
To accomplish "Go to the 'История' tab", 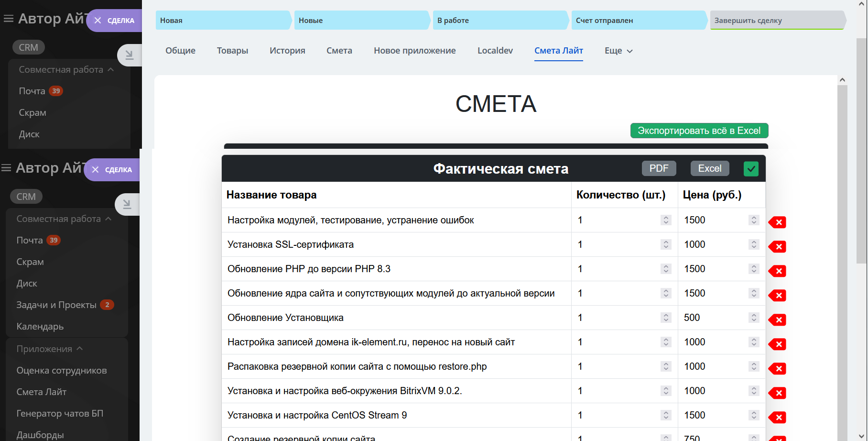I will click(287, 51).
